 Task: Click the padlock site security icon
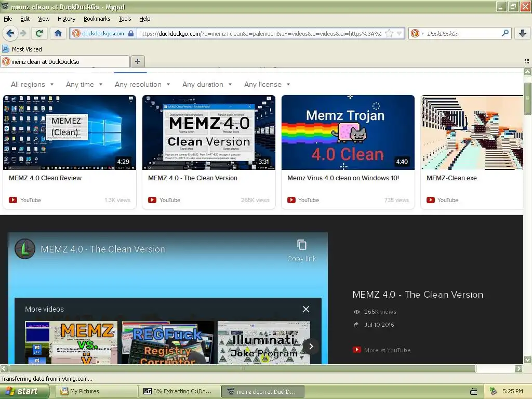(130, 33)
